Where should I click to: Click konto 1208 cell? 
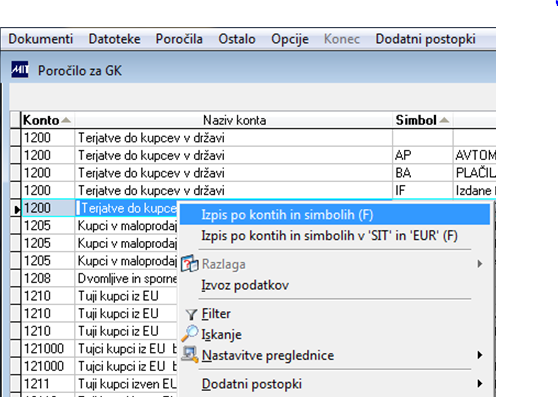48,278
